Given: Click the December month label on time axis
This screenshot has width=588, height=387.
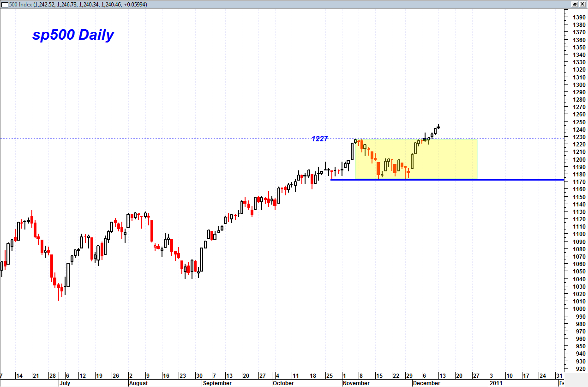Looking at the screenshot, I should (x=426, y=383).
